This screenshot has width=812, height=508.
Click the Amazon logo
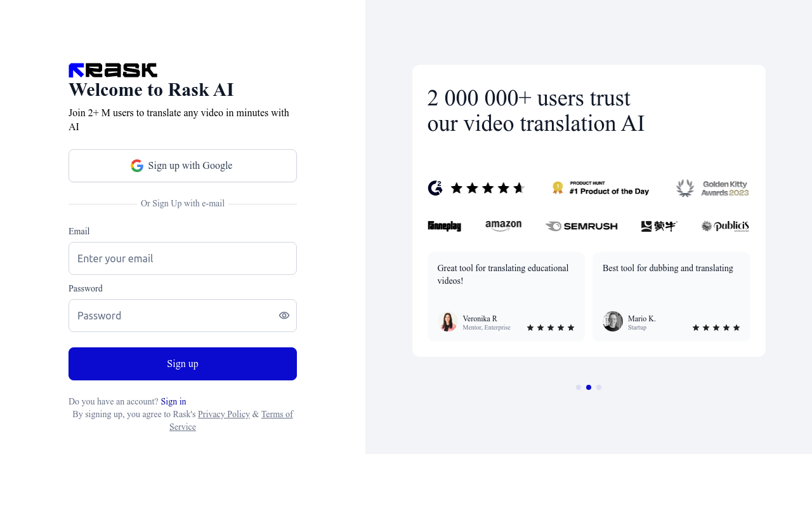pos(503,226)
